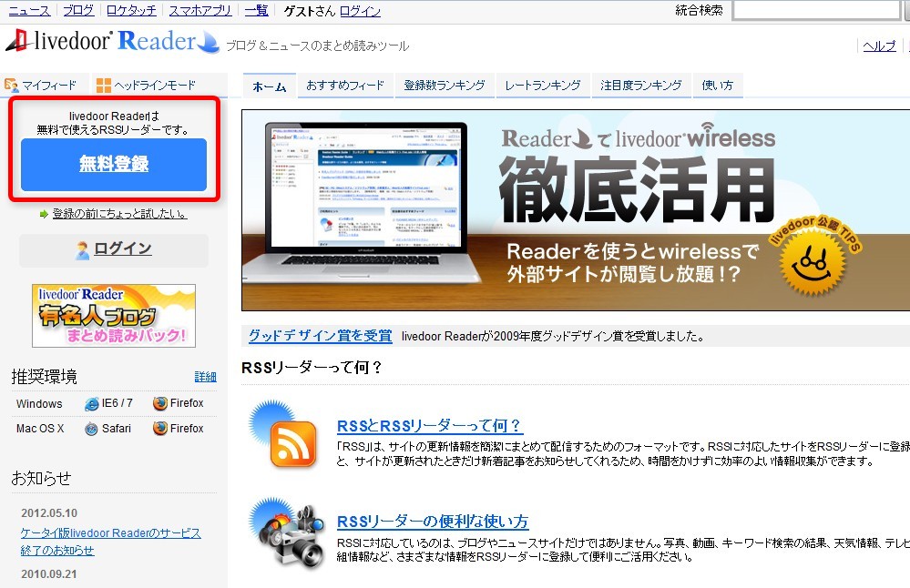Screen dimensions: 910x588
Task: Open the 登録数ランキング tab
Action: (x=445, y=86)
